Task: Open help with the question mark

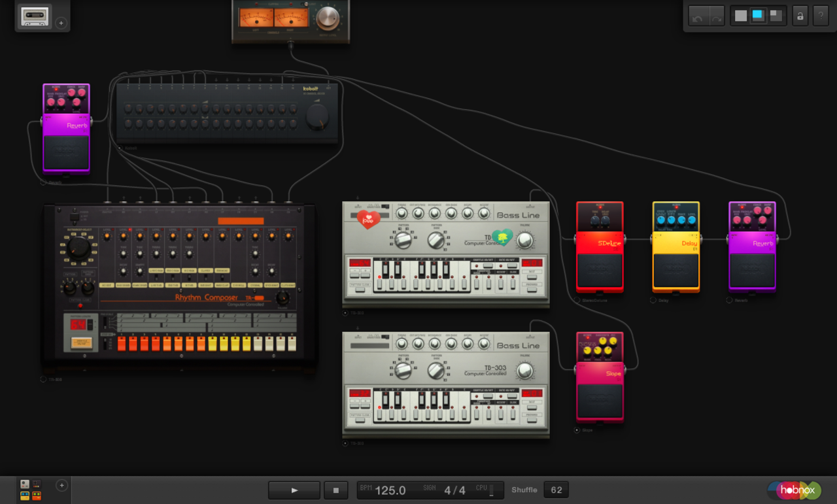Action: (821, 16)
